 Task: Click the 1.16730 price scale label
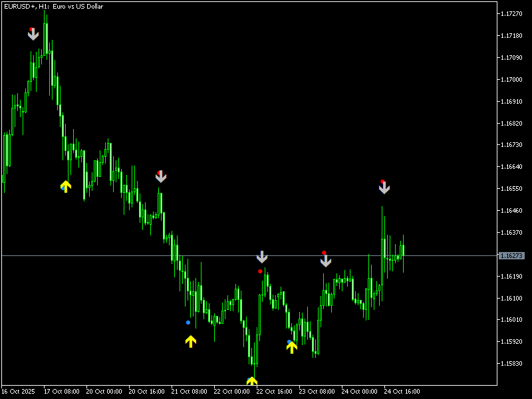[x=511, y=145]
